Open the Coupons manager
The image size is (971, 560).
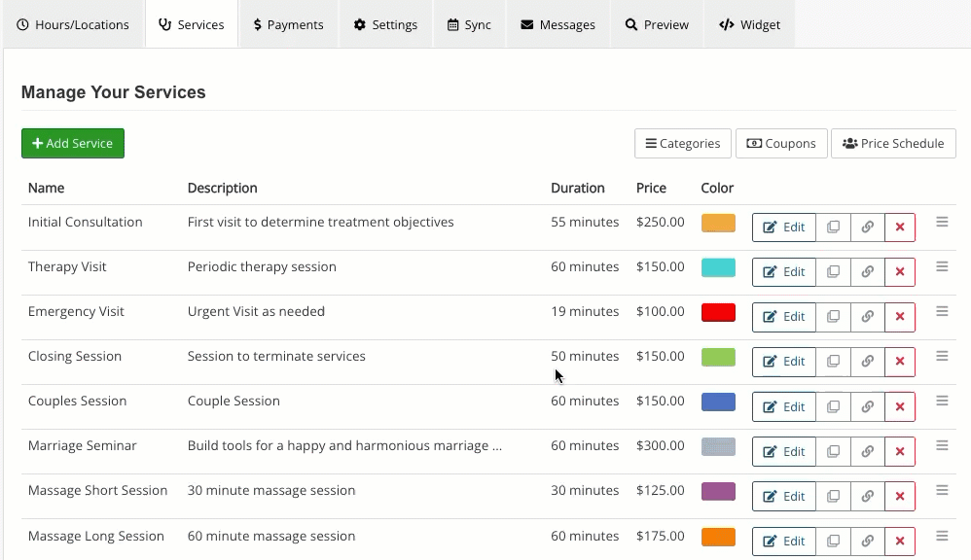(781, 144)
